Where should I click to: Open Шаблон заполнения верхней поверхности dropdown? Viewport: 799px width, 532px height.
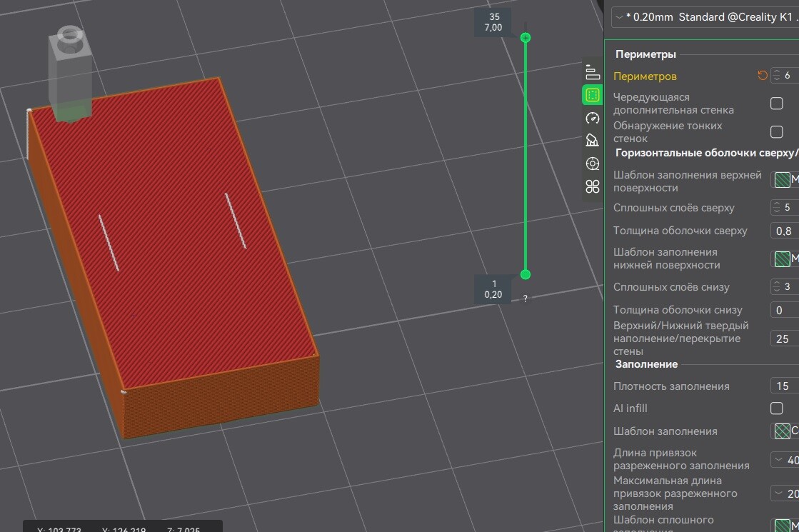785,180
